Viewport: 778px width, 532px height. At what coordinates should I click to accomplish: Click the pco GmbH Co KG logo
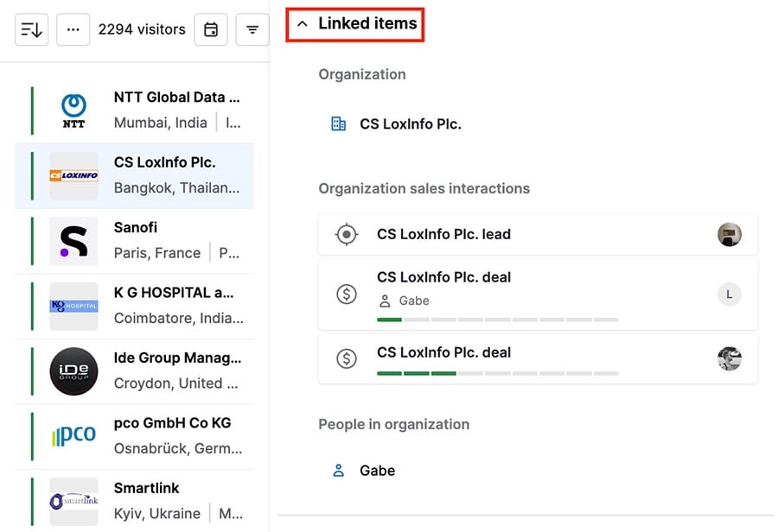[x=73, y=435]
